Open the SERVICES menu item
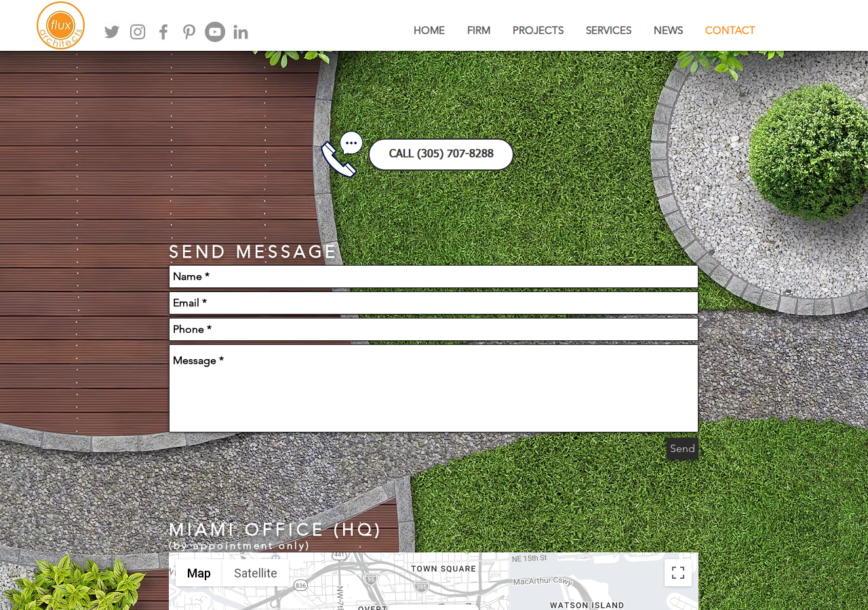This screenshot has height=610, width=868. coord(608,30)
